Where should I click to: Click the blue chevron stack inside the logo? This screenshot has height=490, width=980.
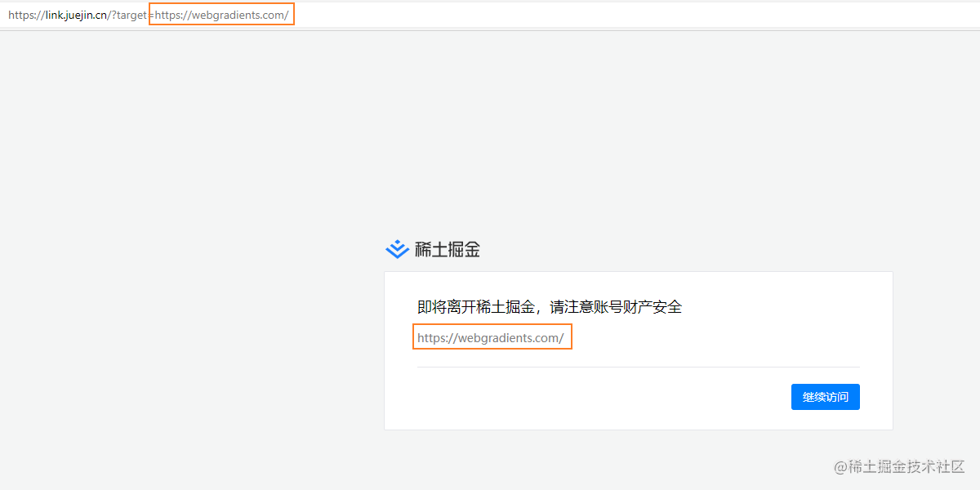point(396,249)
